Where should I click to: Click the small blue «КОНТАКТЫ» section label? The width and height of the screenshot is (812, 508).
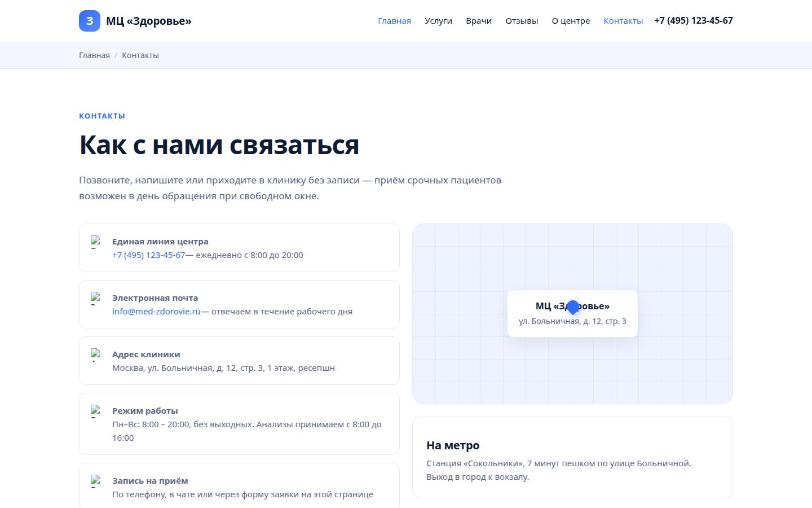[102, 116]
